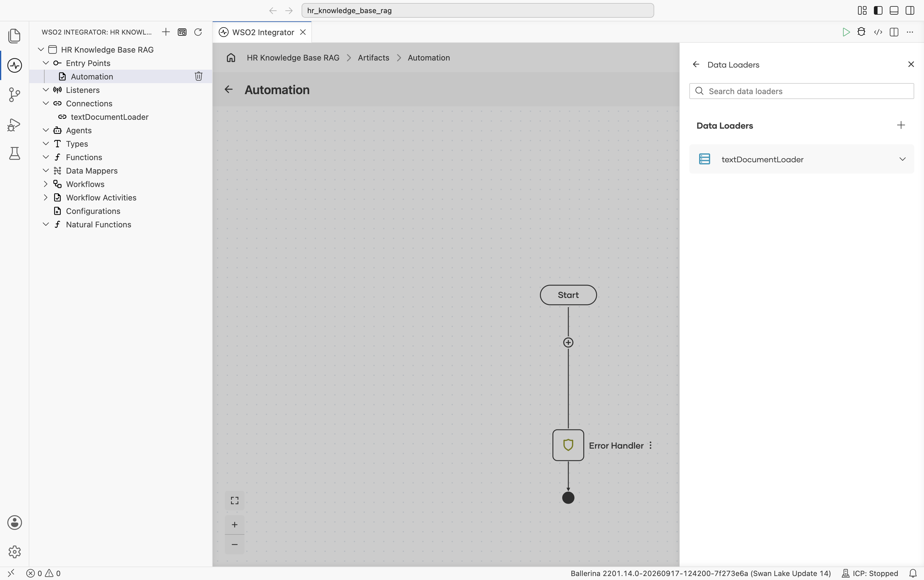Expand the textDocumentLoader chevron in Data Loaders

(x=902, y=159)
